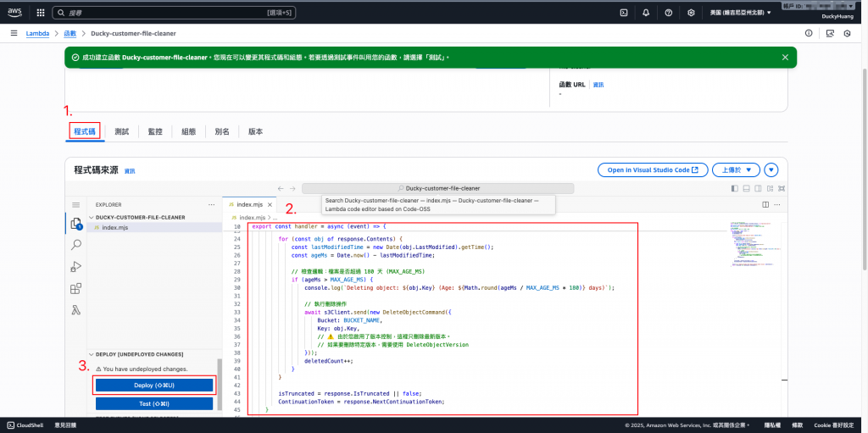Open CloudShell from the top navigation icon
The height and width of the screenshot is (433, 868).
click(624, 12)
